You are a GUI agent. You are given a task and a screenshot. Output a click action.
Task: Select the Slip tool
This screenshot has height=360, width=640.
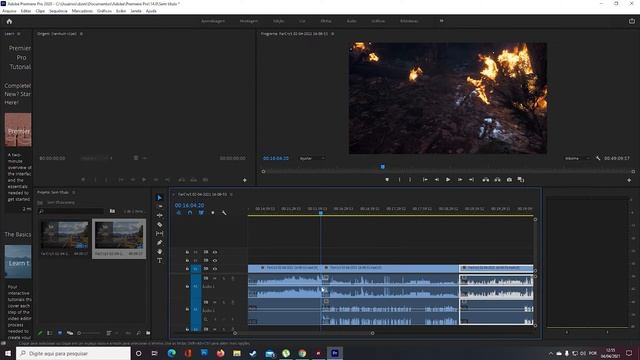pyautogui.click(x=159, y=233)
